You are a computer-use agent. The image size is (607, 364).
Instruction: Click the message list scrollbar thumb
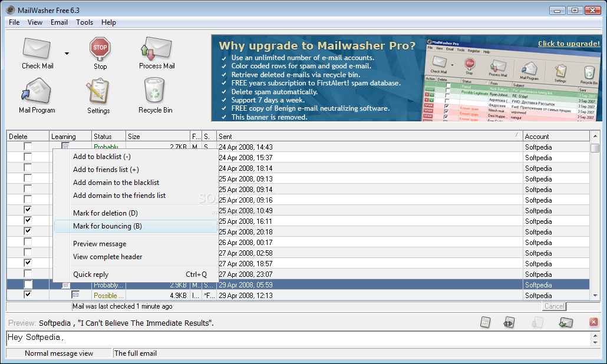click(595, 148)
